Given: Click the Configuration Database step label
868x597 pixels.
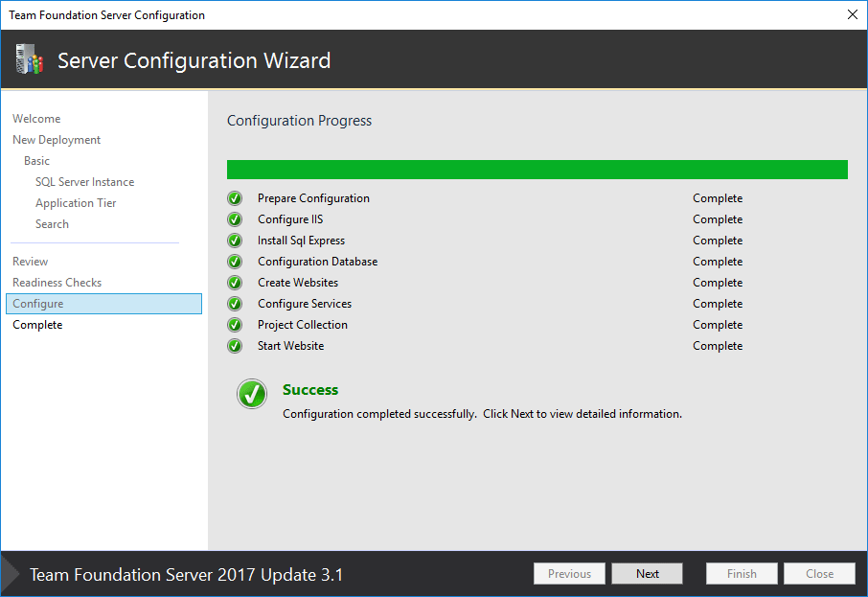Looking at the screenshot, I should (318, 262).
